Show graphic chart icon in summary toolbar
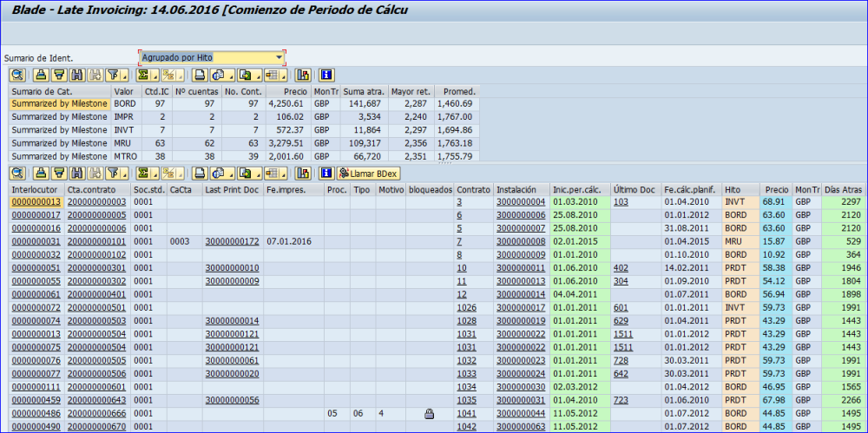The height and width of the screenshot is (433, 868). [303, 75]
